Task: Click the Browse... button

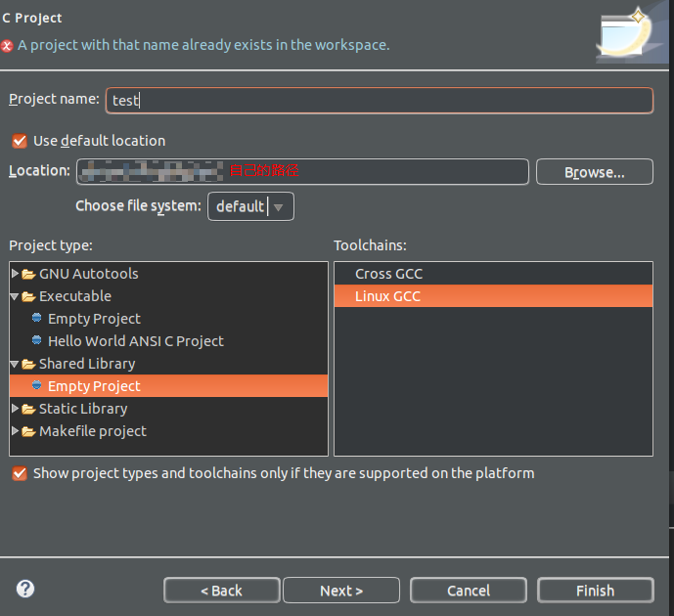Action: pos(595,172)
